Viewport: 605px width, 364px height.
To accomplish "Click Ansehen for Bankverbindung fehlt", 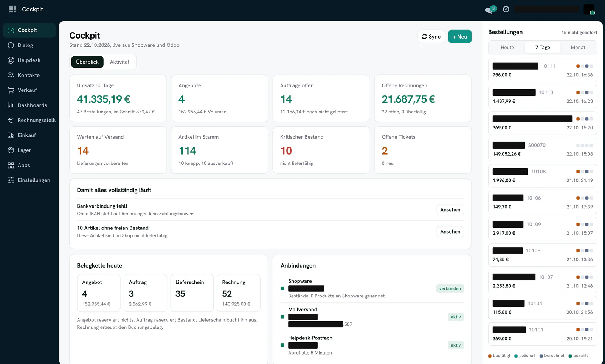I will click(x=450, y=210).
